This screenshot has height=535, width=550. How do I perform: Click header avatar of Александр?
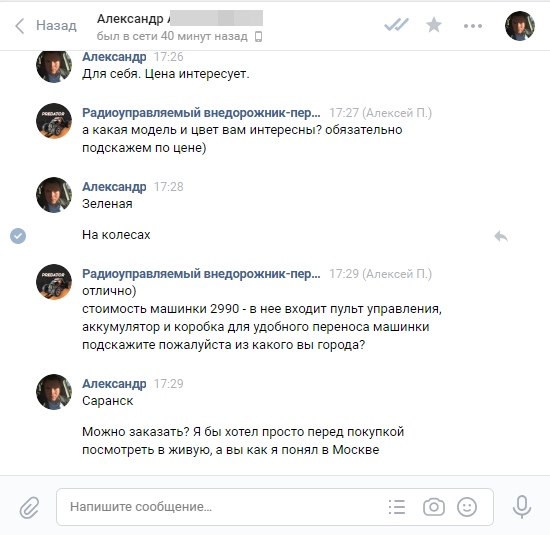coord(520,26)
